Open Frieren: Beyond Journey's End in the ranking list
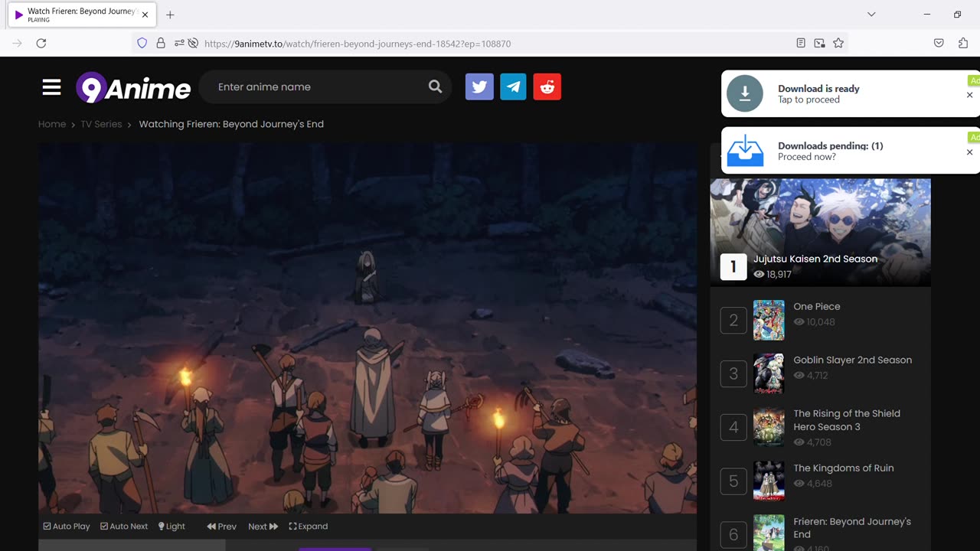Screen dimensions: 980x551 click(852, 528)
